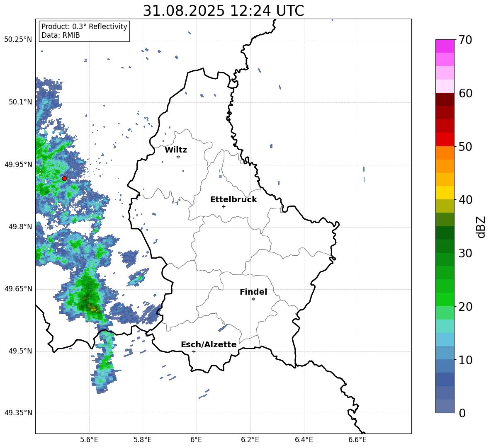Click the dark red swatch below 60 dBZ
The height and width of the screenshot is (448, 491).
tap(445, 99)
